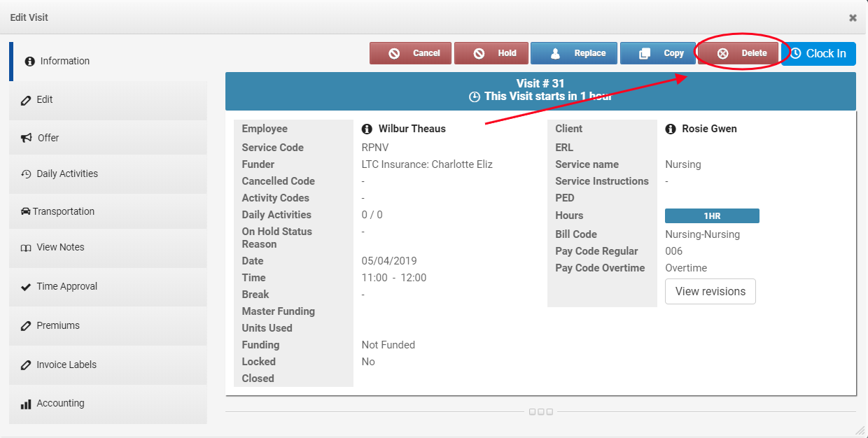This screenshot has height=438, width=868.
Task: Click the Delete button in the toolbar
Action: point(738,53)
